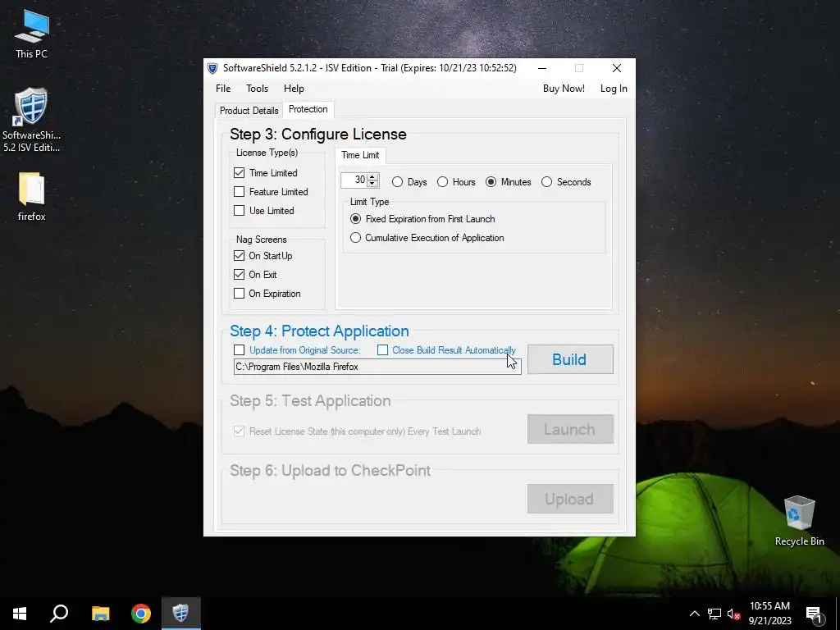Open the Help menu
Viewport: 840px width, 630px height.
[294, 89]
